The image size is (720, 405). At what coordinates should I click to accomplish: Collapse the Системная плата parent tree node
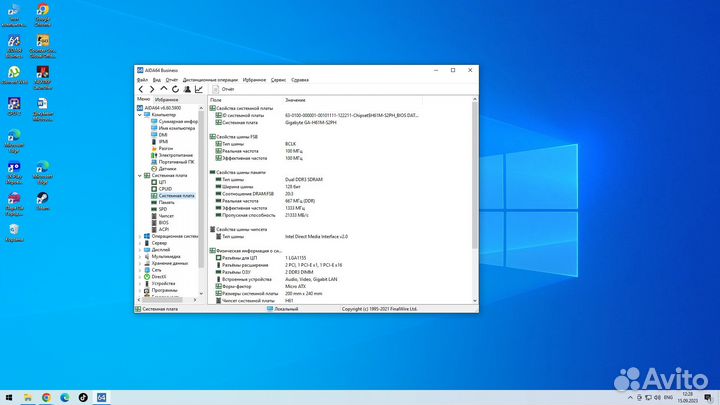tap(140, 175)
